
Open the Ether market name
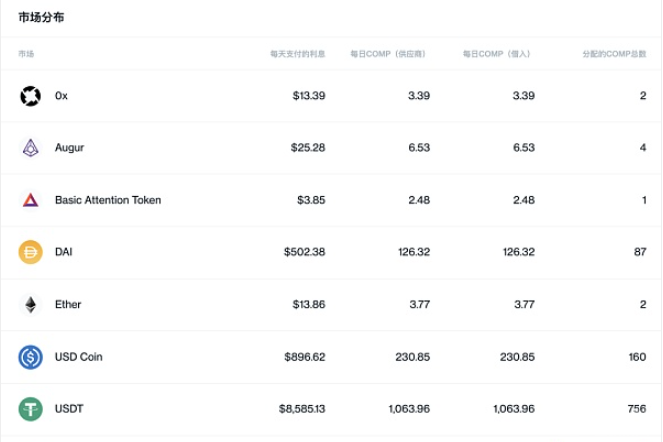pos(68,305)
